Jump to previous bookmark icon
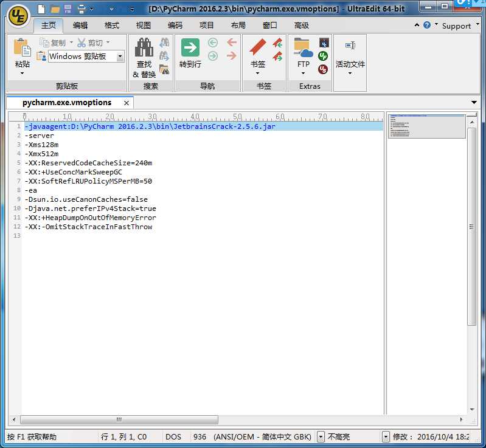This screenshot has height=448, width=486. coord(277,43)
